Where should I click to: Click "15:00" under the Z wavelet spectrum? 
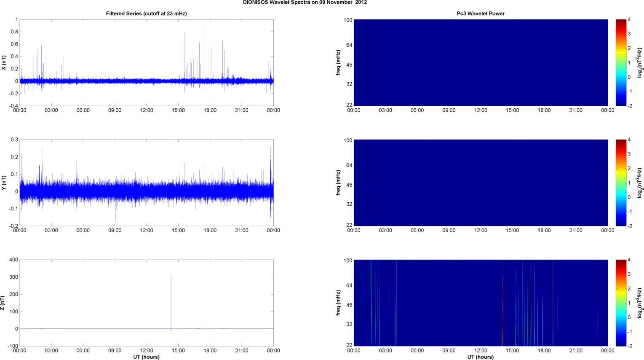point(513,351)
